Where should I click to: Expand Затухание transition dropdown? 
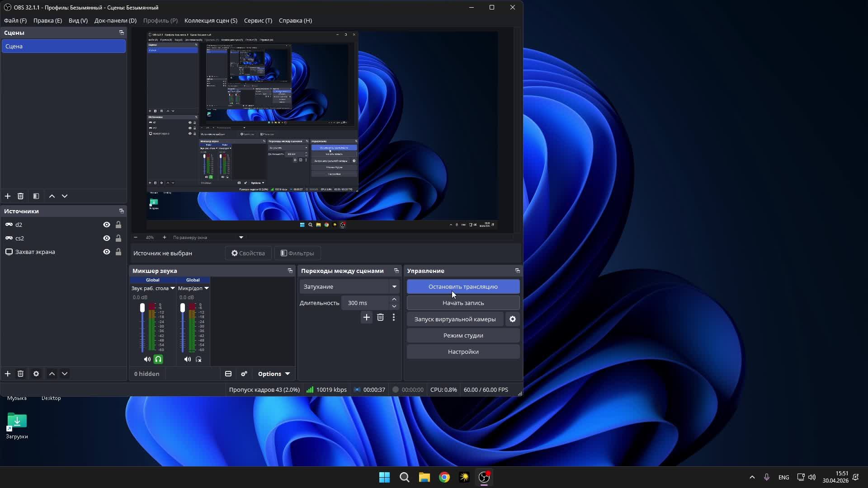click(x=394, y=286)
